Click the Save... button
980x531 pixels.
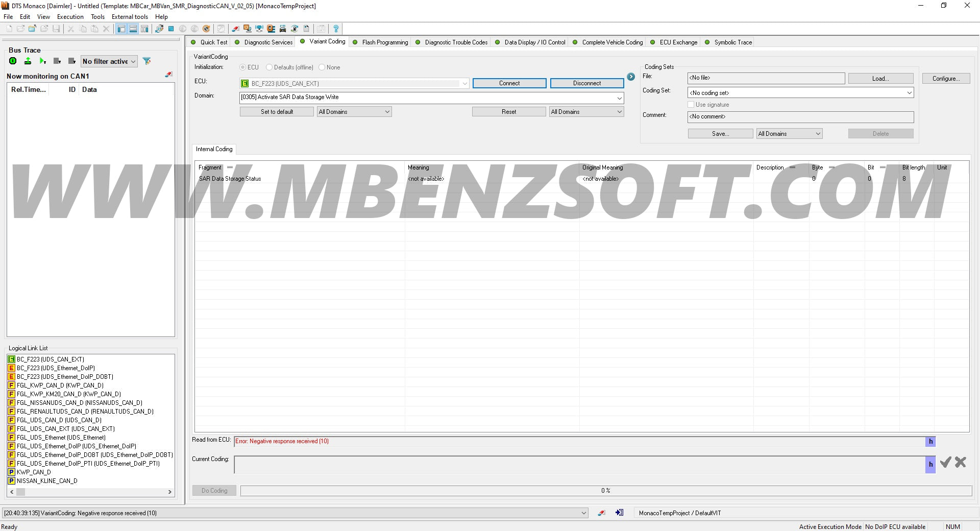[x=720, y=134]
